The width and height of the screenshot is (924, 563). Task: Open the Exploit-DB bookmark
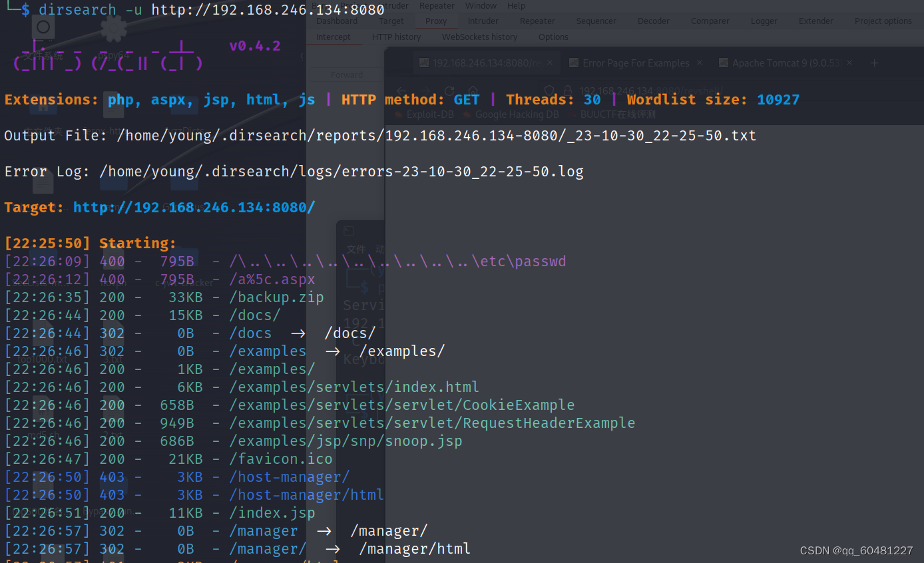[x=424, y=114]
